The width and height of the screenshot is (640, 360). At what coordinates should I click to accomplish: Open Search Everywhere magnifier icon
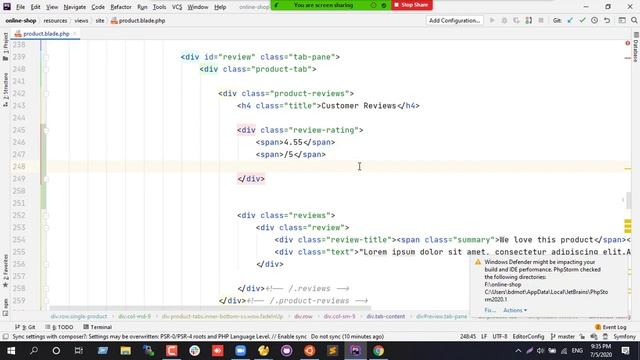point(634,20)
